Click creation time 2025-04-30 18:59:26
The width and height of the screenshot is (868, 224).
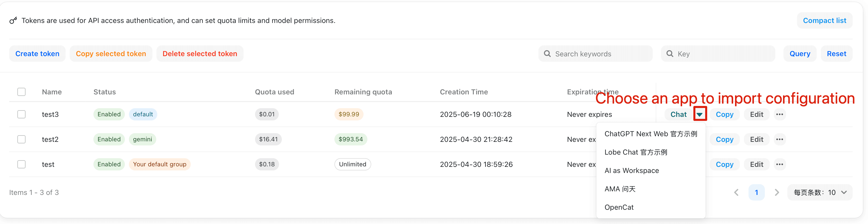(x=476, y=164)
